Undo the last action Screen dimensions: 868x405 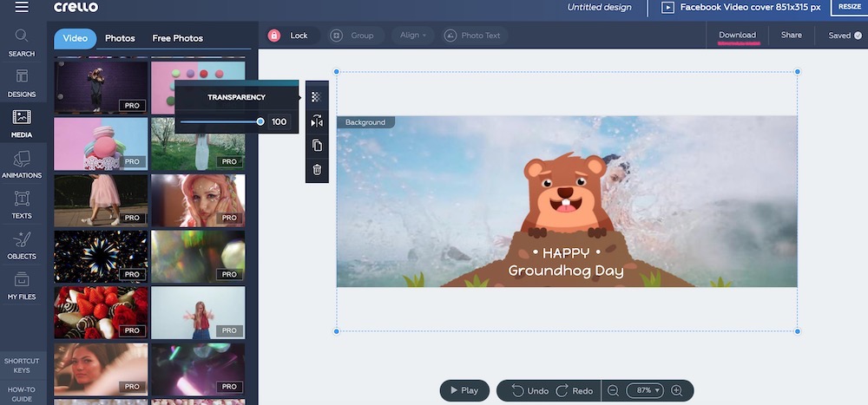(x=529, y=390)
